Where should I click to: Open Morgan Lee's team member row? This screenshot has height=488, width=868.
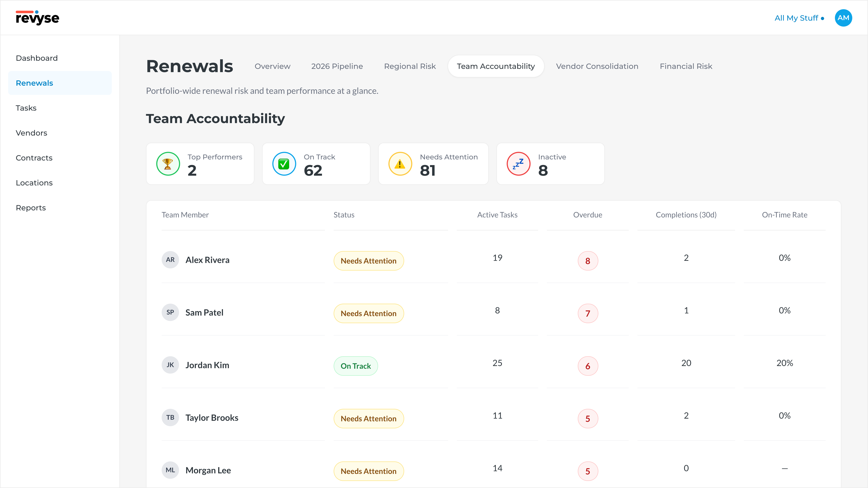(208, 470)
